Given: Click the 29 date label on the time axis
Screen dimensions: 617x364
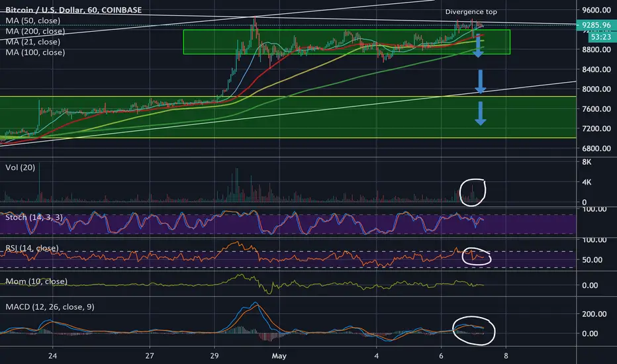Looking at the screenshot, I should (x=214, y=356).
